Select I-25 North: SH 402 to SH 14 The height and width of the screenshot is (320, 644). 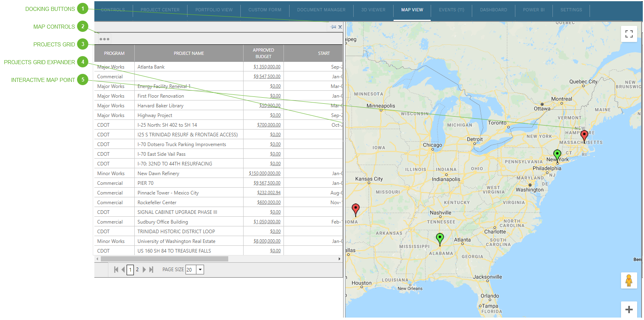pos(219,125)
